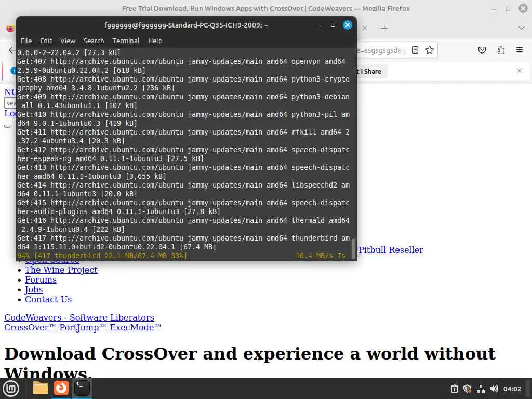
Task: Bookmark this page with star icon
Action: click(x=430, y=50)
